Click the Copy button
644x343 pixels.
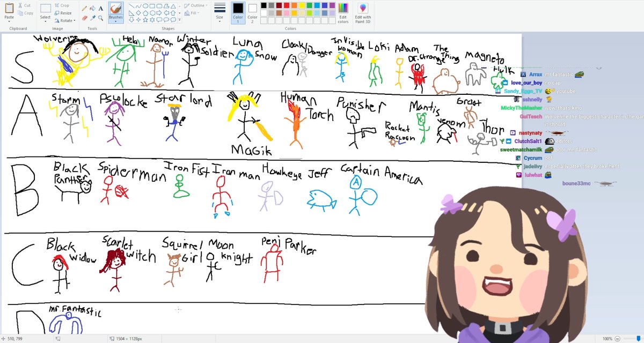[x=25, y=13]
